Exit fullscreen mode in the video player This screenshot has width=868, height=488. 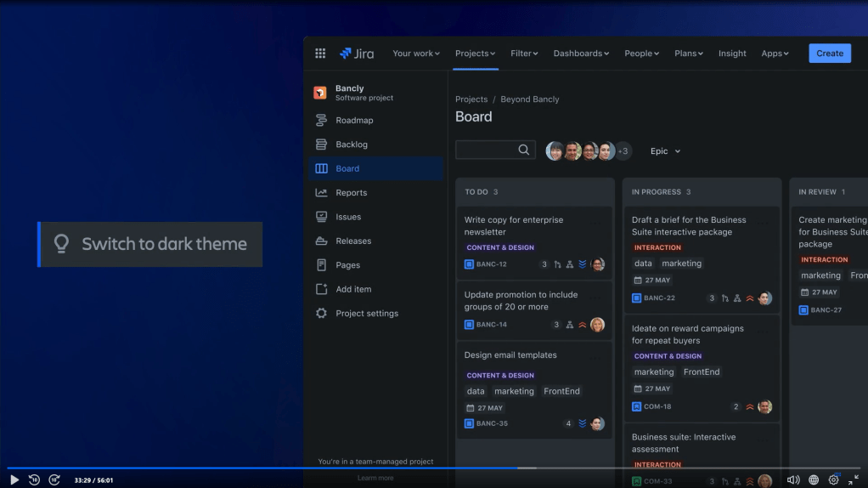[x=853, y=479]
